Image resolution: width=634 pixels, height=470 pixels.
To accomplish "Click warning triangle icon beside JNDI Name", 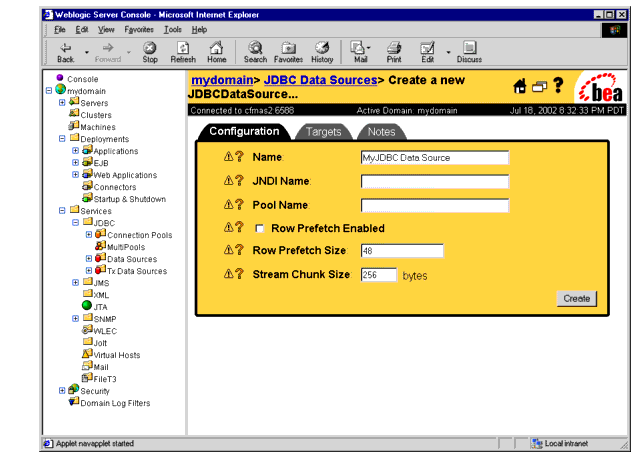I will pyautogui.click(x=228, y=180).
